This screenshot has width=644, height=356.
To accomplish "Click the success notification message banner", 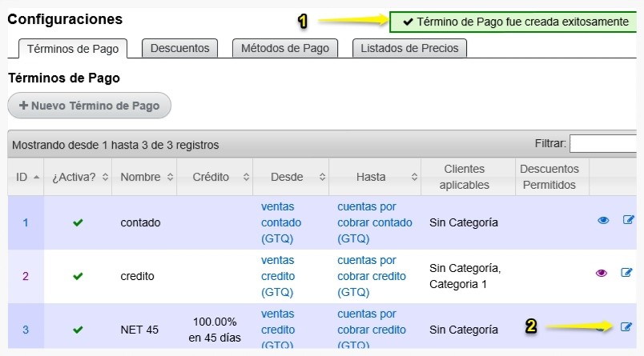I will click(513, 22).
